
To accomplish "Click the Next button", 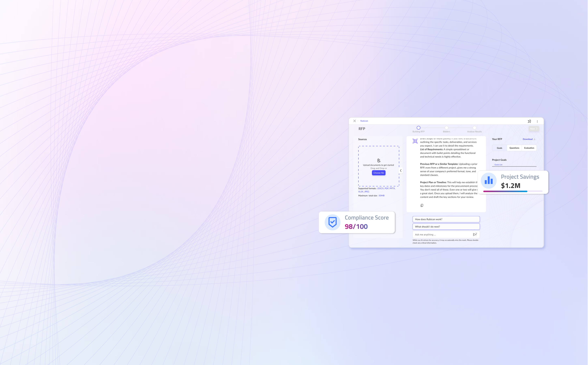I will [534, 129].
